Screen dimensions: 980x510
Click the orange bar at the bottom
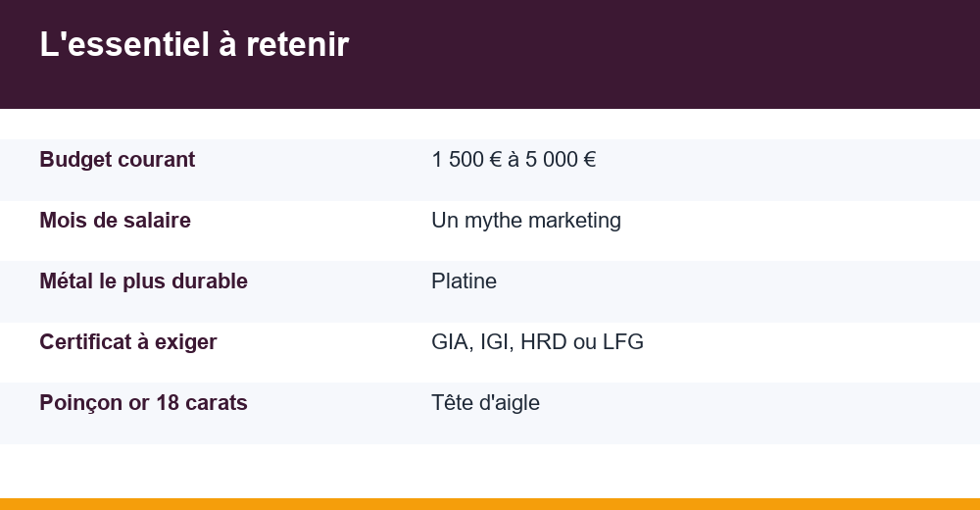pos(490,504)
